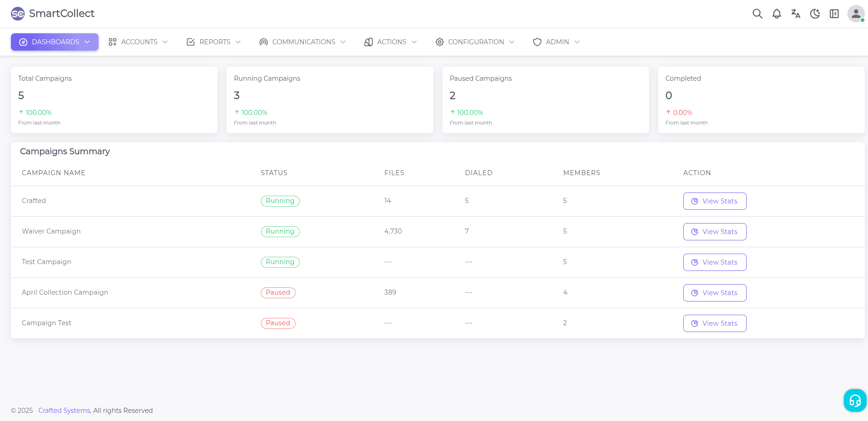The image size is (868, 421).
Task: Expand the Accounts menu chevron
Action: [x=165, y=42]
